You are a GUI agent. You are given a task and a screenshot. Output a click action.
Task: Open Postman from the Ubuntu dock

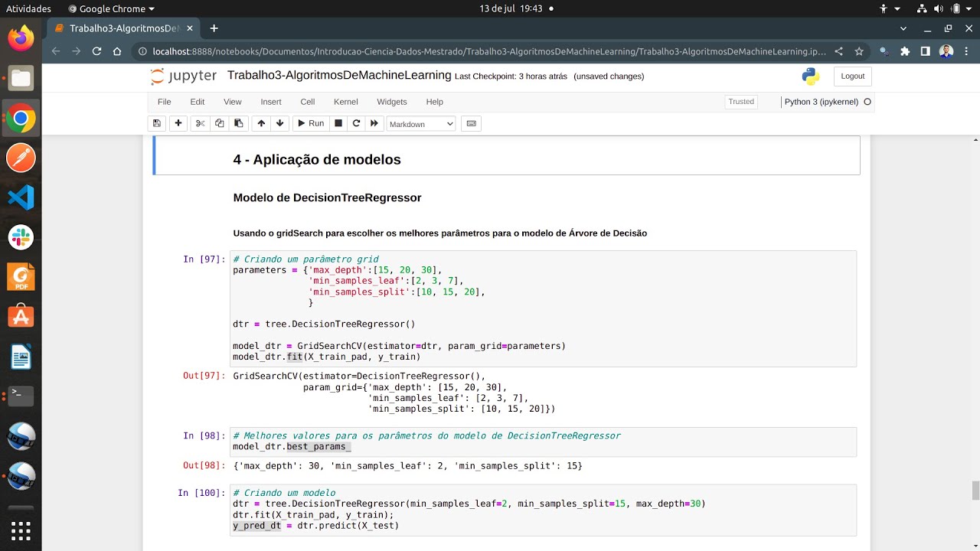pyautogui.click(x=21, y=158)
